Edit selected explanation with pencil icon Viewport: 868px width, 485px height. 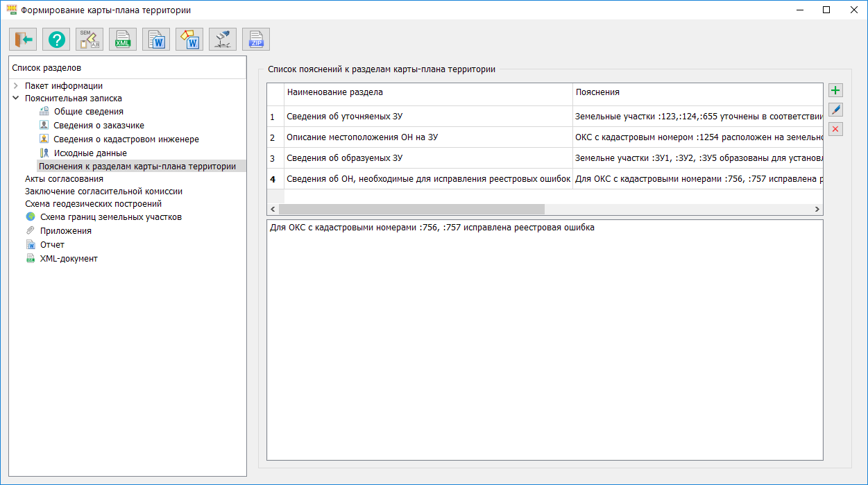point(835,110)
